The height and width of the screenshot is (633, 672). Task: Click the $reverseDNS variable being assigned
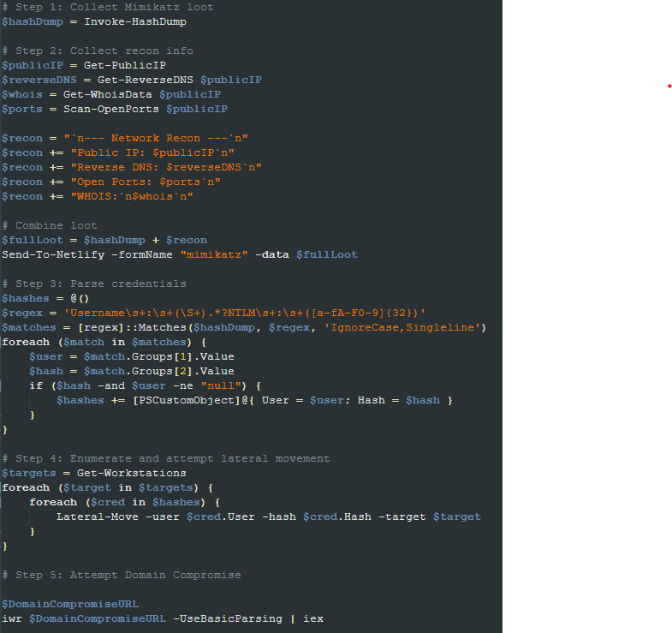point(39,80)
